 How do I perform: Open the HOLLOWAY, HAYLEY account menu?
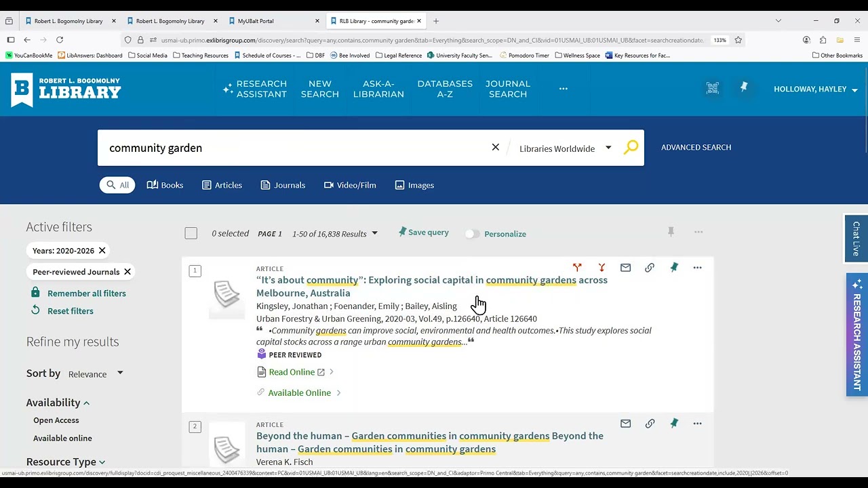tap(816, 89)
